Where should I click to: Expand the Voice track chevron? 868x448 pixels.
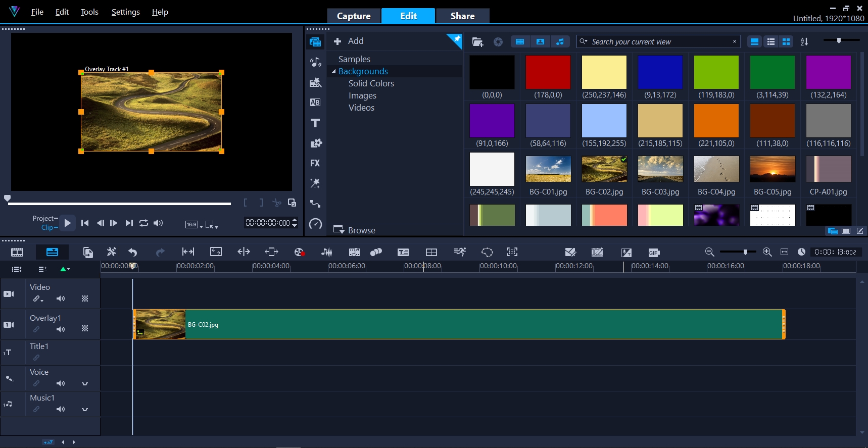tap(85, 384)
